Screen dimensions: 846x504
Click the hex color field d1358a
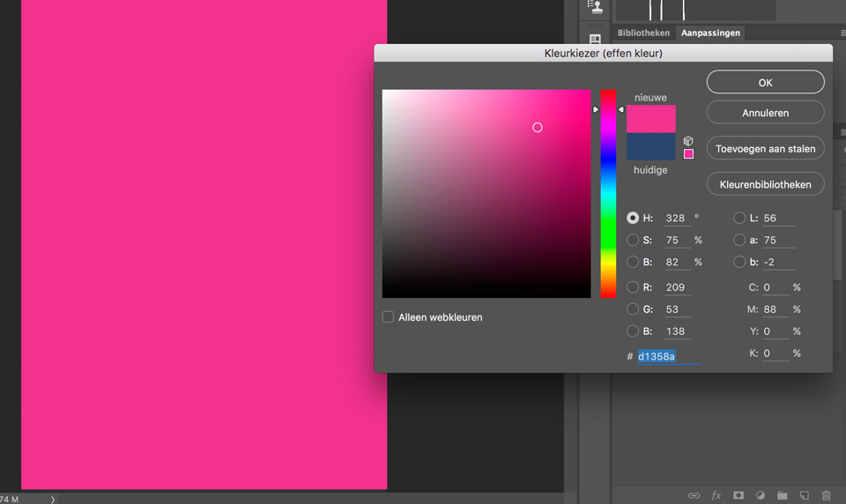coord(669,357)
